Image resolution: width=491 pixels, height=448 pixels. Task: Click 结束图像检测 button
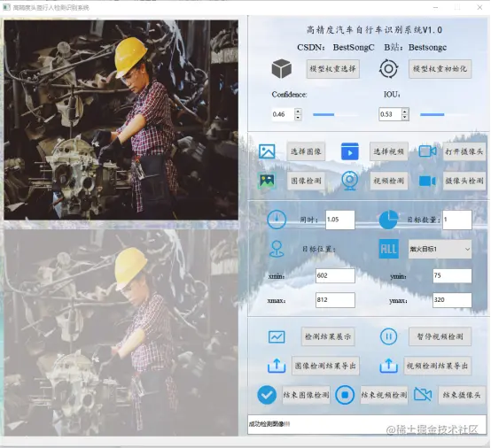pyautogui.click(x=306, y=395)
